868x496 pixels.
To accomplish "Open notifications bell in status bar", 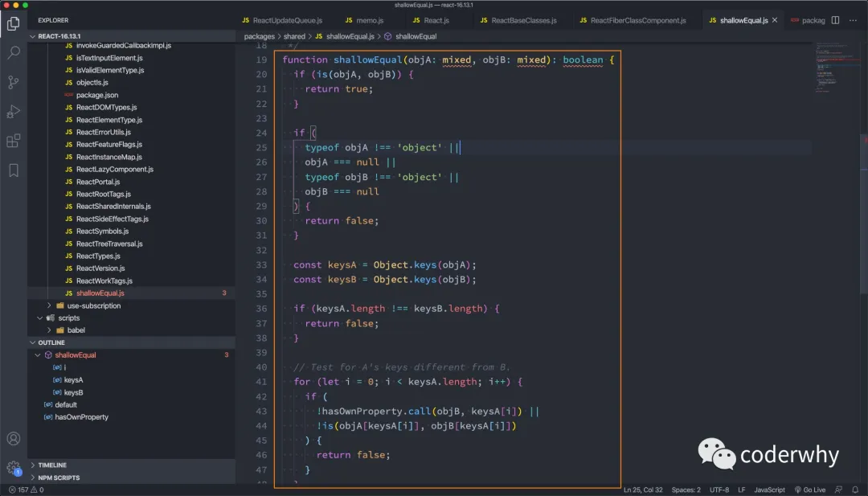I will point(855,490).
